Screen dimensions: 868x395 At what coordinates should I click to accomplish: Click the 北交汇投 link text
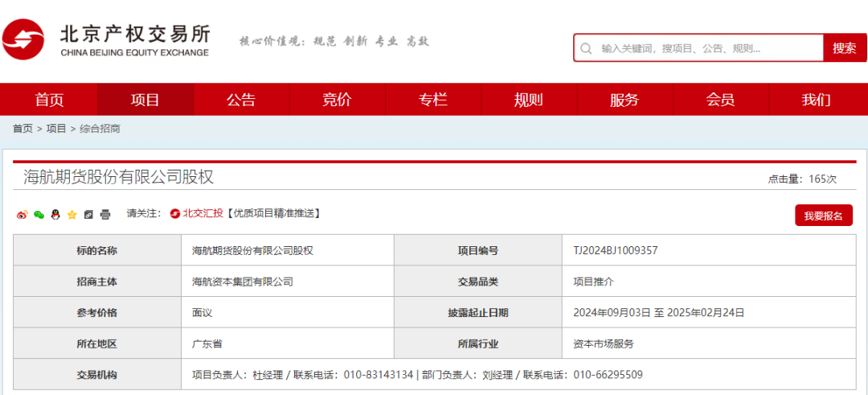click(203, 213)
